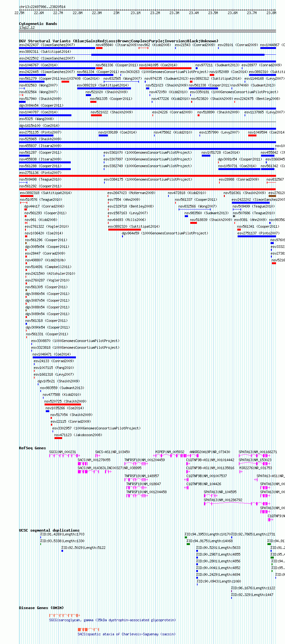The height and width of the screenshot is (644, 285).
Task: Select the RefSeq Genes track title
Action: point(32,448)
